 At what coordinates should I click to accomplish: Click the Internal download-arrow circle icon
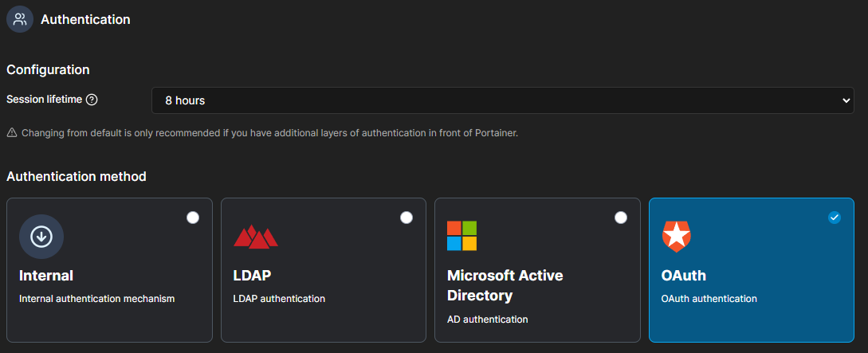point(41,236)
